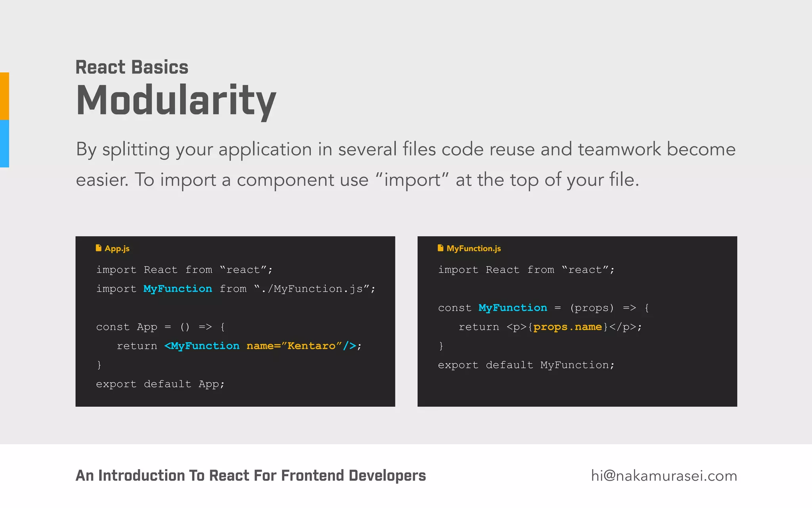Click the export default MyFunction line
Image resolution: width=812 pixels, height=508 pixels.
click(526, 365)
